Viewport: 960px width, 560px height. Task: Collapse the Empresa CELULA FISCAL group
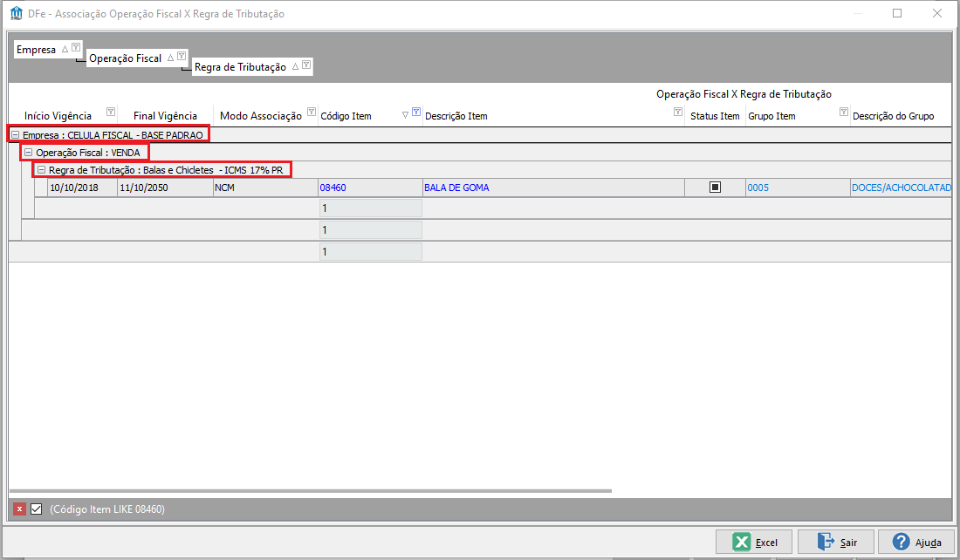(x=16, y=134)
